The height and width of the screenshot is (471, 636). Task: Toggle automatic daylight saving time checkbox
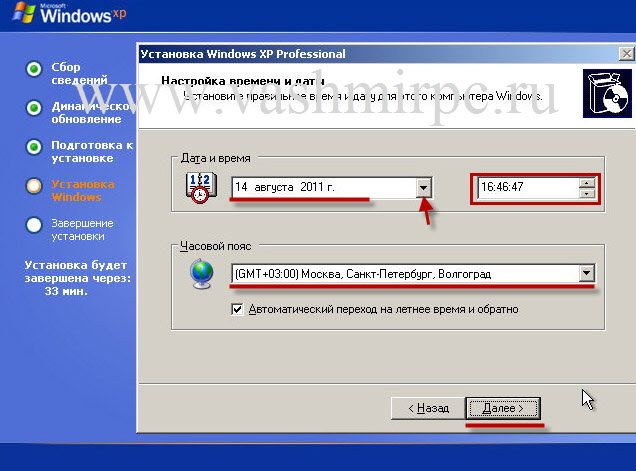(x=237, y=310)
